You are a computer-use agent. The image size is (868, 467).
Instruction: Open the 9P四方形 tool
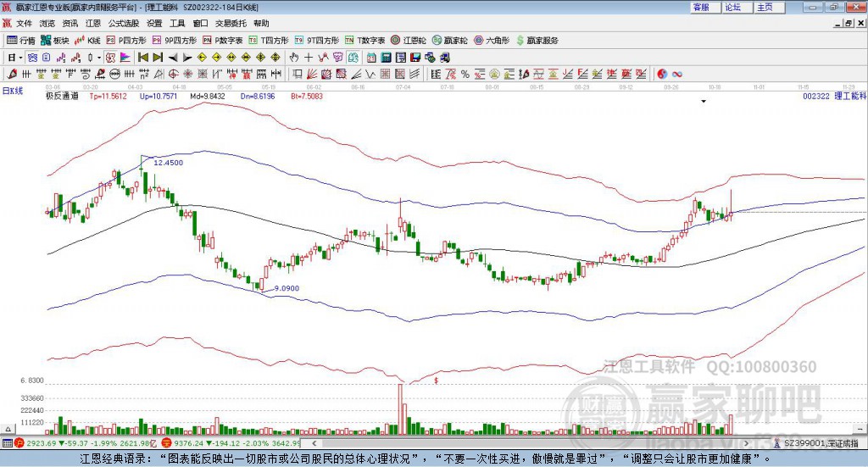click(175, 41)
